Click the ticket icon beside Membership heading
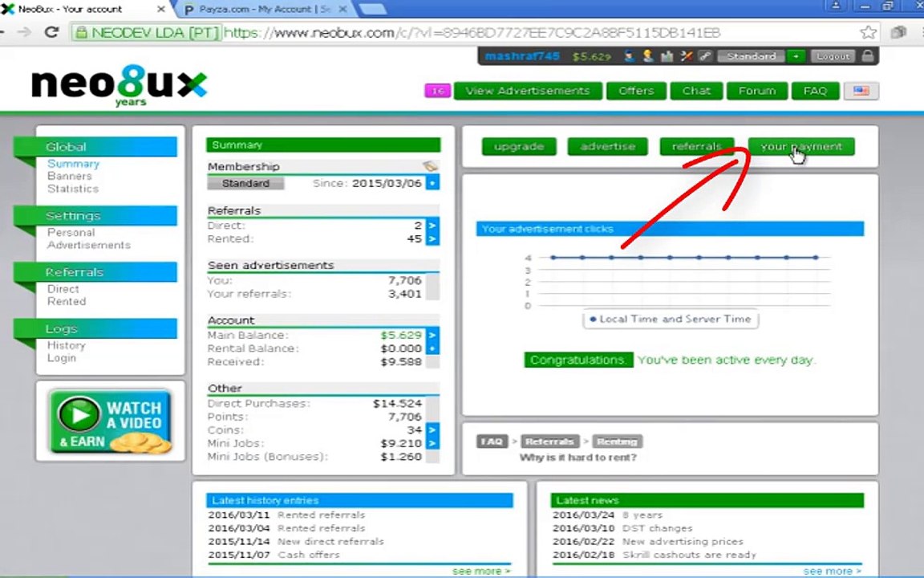 [x=430, y=166]
